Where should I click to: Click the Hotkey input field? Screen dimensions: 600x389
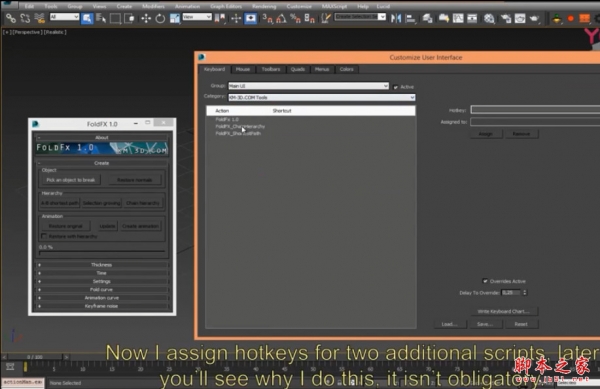tap(535, 110)
